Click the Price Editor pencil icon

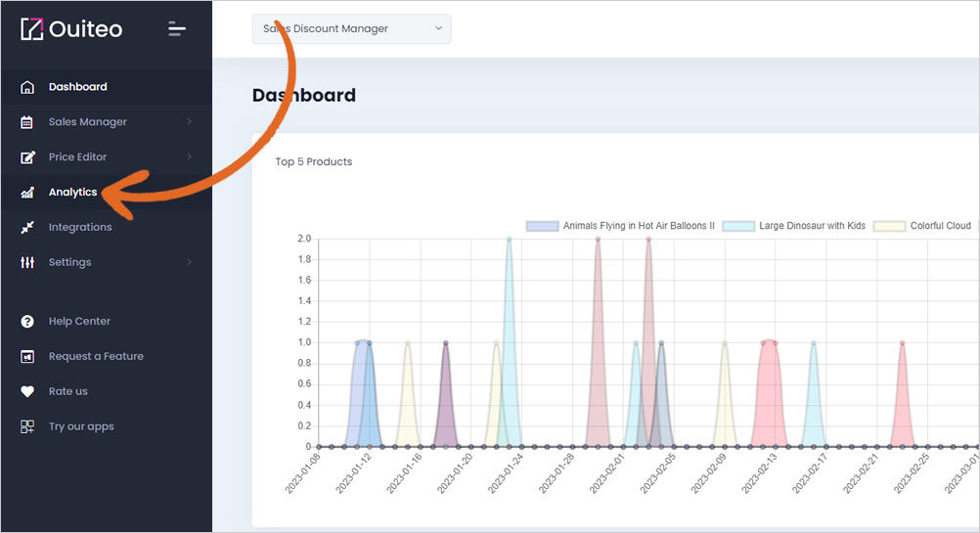click(x=27, y=156)
